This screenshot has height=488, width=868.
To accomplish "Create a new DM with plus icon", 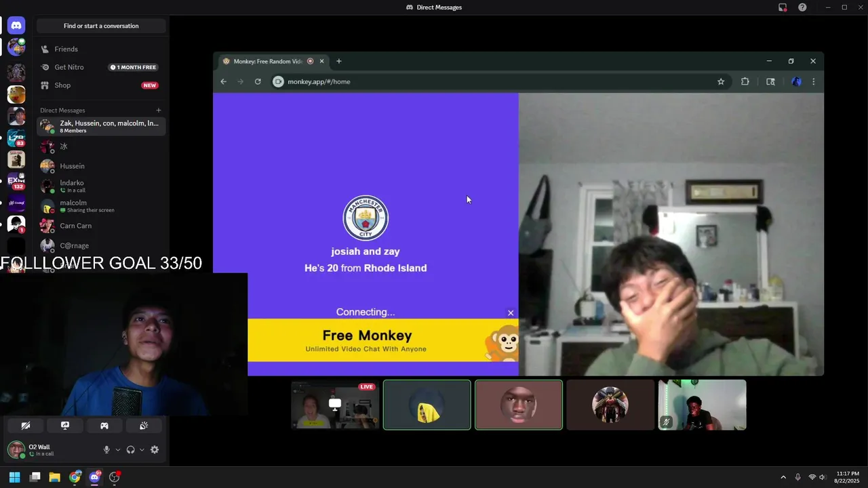I will 159,110.
